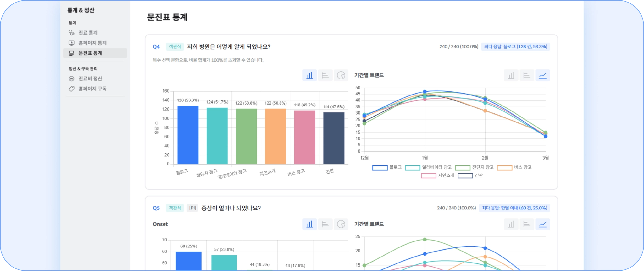Click the blue 블로그 bar in Q4 chart
This screenshot has height=271, width=644.
pos(188,135)
